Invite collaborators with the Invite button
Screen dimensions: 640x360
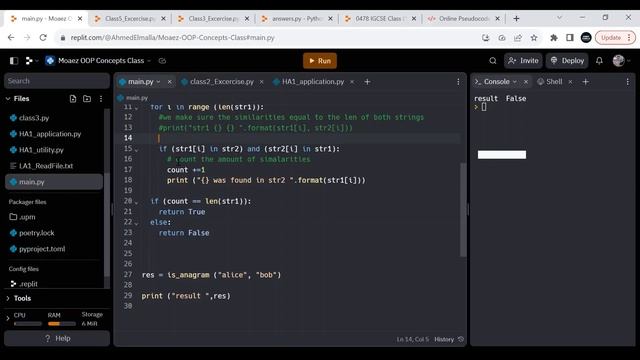click(x=523, y=61)
